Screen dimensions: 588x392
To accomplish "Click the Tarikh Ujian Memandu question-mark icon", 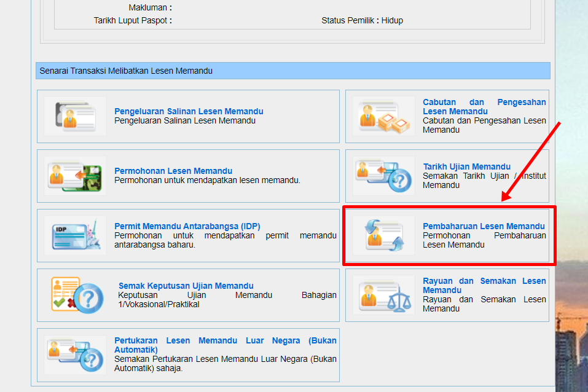I will coord(384,176).
